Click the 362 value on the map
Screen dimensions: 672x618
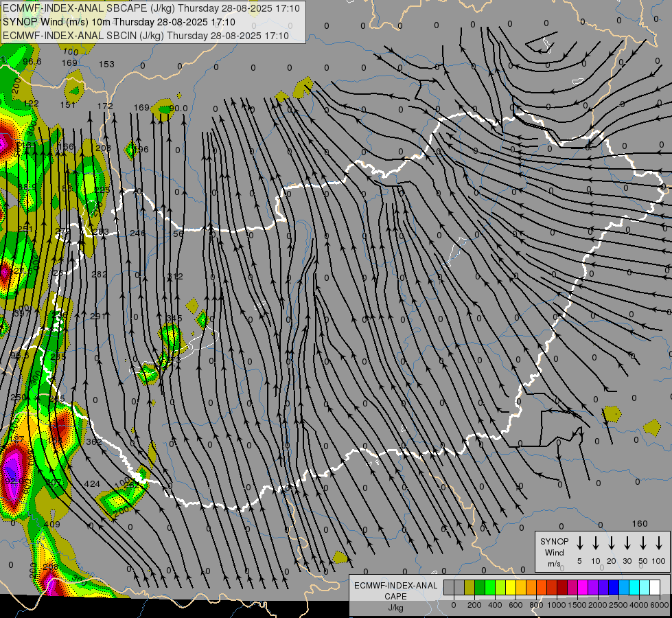tap(94, 442)
